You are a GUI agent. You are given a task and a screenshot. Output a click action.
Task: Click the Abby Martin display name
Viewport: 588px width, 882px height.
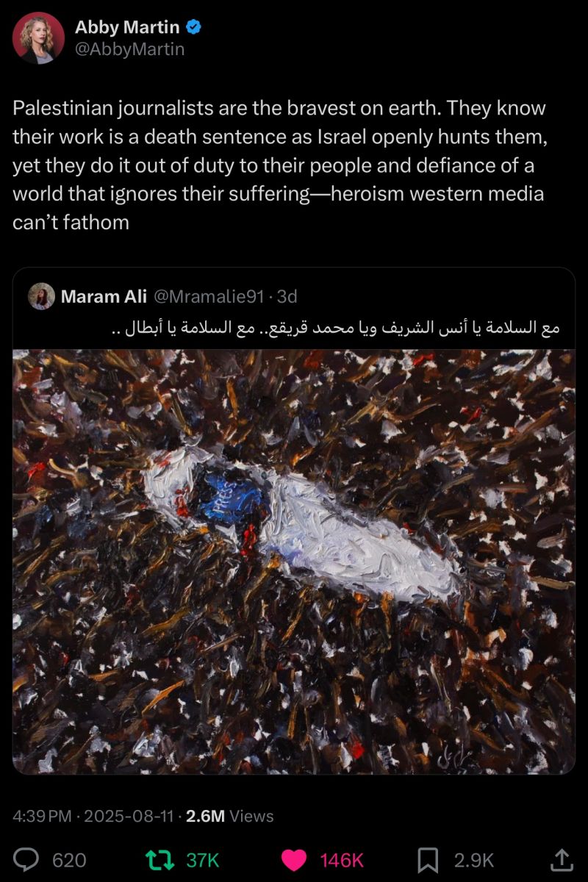tap(127, 27)
